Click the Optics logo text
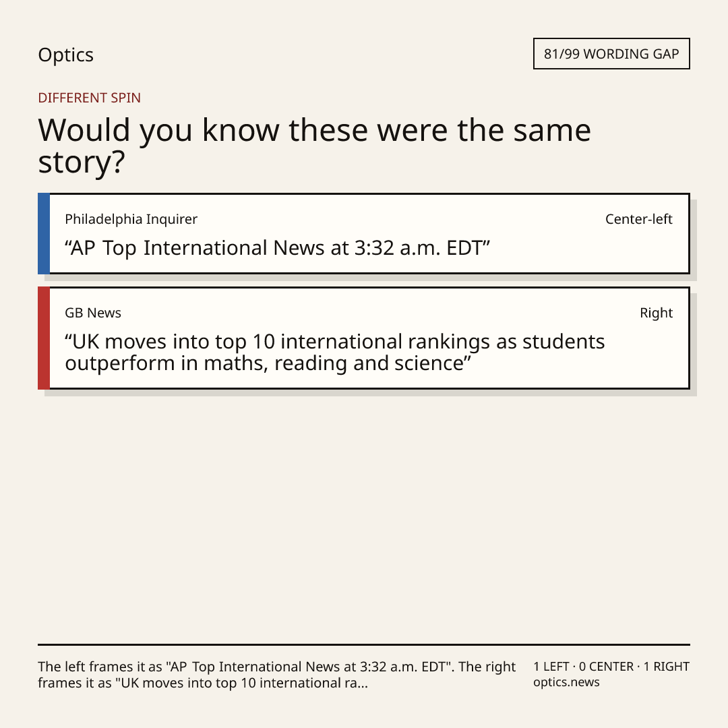Viewport: 728px width, 728px height. click(x=65, y=55)
